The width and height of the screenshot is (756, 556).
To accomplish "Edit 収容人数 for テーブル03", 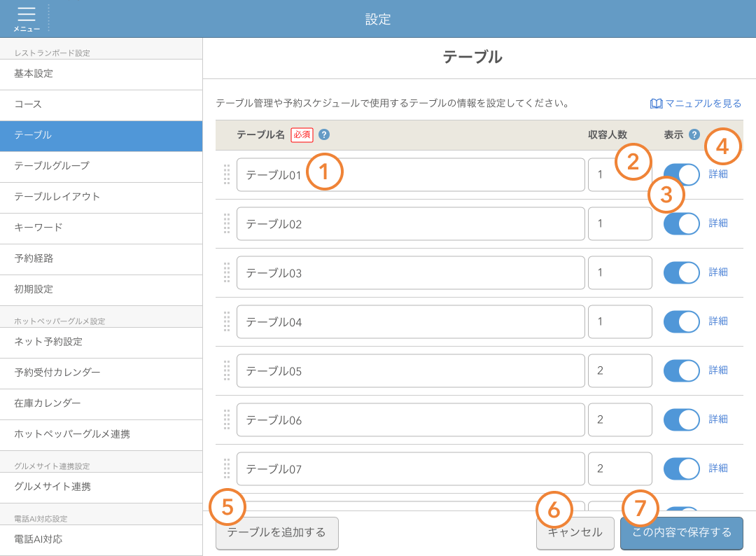I will point(619,272).
